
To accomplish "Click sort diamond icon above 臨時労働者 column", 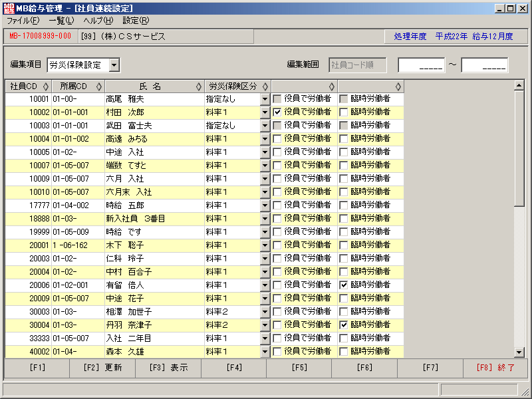I will point(398,86).
